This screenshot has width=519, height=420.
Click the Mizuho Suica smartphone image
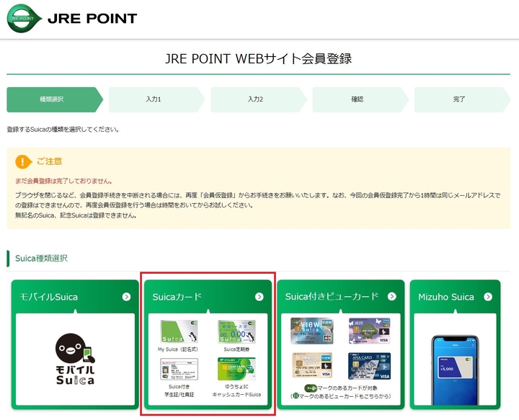[x=455, y=370]
